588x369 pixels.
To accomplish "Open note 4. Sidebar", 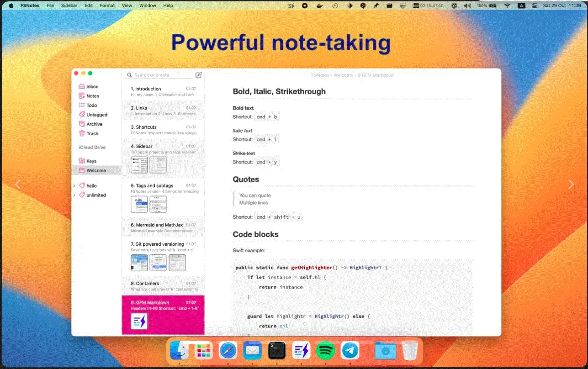I will coord(163,158).
